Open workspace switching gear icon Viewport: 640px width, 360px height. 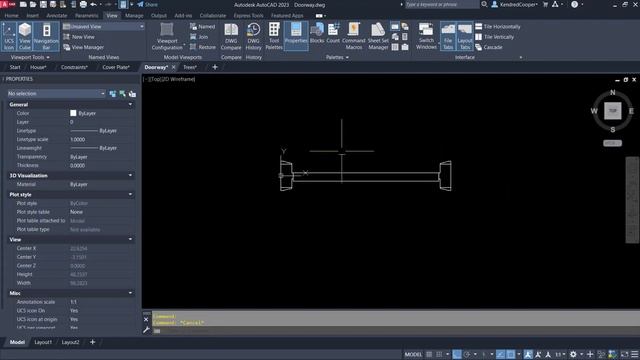pos(573,354)
